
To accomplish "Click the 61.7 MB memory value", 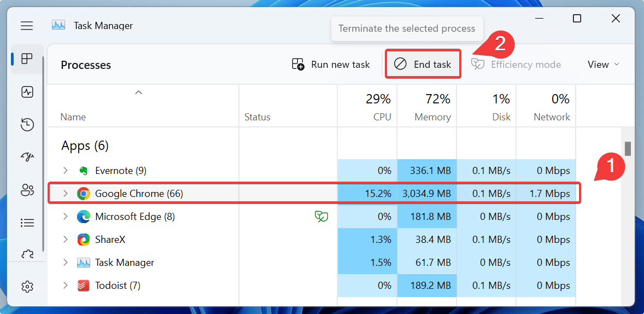I will 432,263.
